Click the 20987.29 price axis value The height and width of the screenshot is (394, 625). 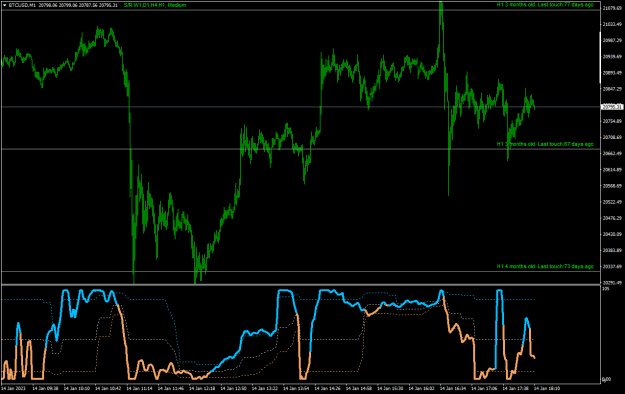tap(612, 40)
